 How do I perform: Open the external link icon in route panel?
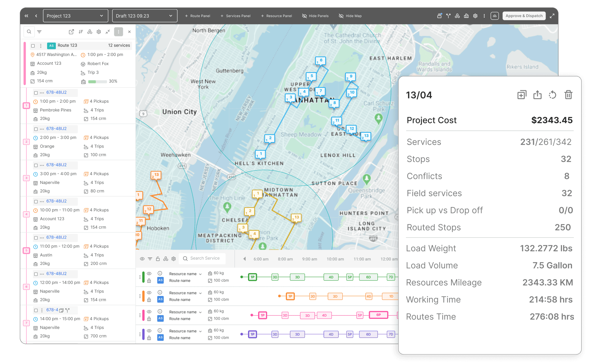[71, 32]
